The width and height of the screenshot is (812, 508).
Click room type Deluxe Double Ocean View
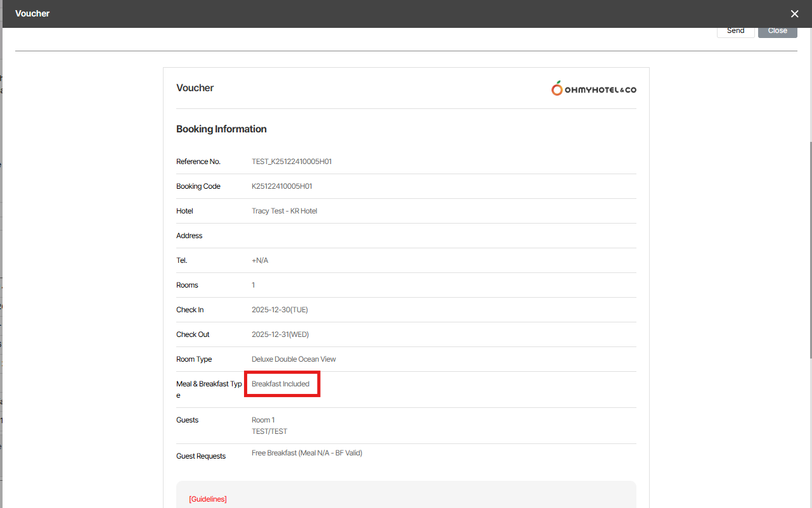click(x=293, y=359)
